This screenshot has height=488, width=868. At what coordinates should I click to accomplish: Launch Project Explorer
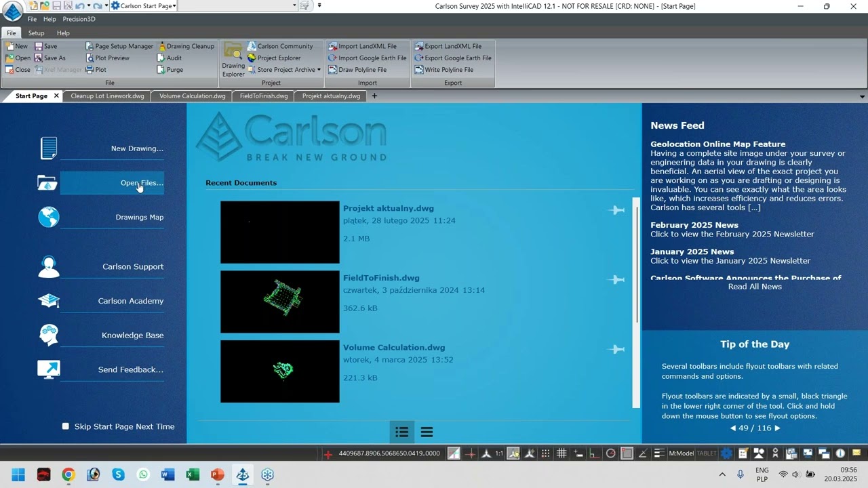(x=274, y=58)
